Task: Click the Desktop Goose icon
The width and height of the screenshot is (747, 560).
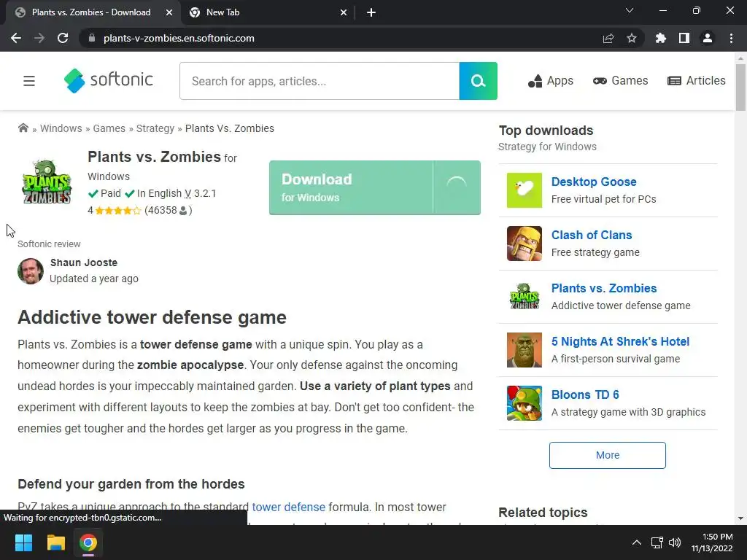Action: [524, 190]
